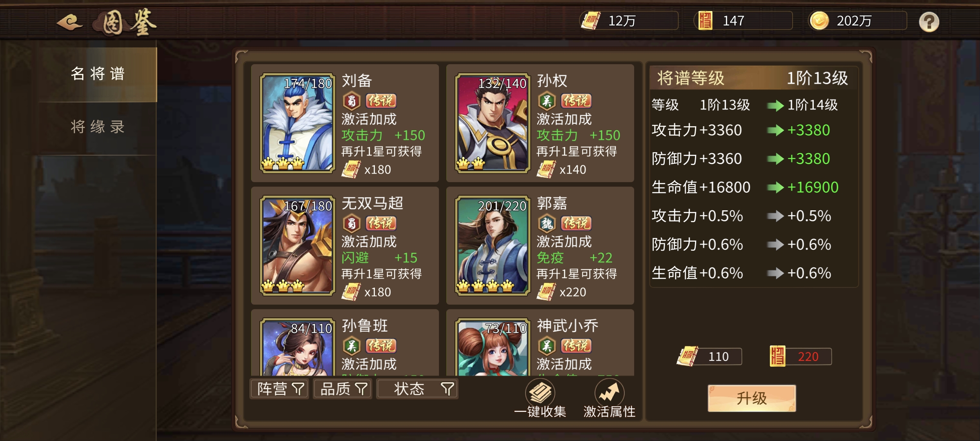
Task: Open the help question mark icon
Action: (929, 22)
